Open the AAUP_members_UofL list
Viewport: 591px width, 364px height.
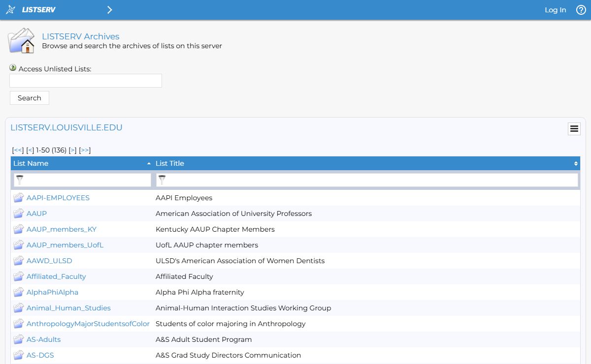tap(65, 245)
